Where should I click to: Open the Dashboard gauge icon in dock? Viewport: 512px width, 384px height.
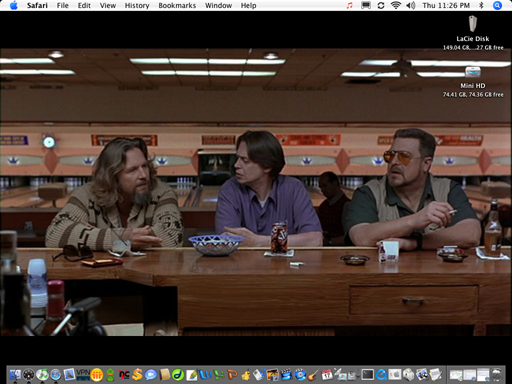[x=29, y=375]
